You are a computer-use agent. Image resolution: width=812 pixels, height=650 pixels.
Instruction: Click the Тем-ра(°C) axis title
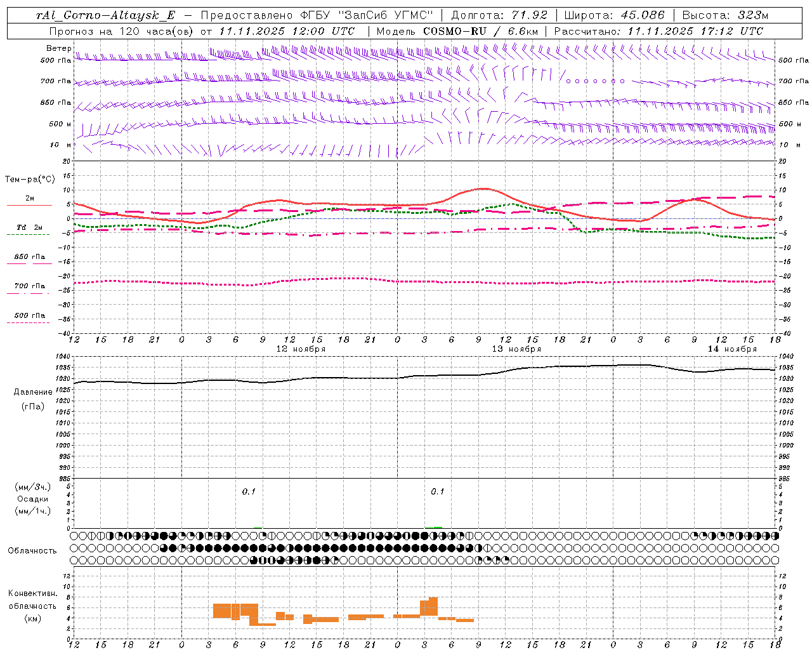[30, 180]
